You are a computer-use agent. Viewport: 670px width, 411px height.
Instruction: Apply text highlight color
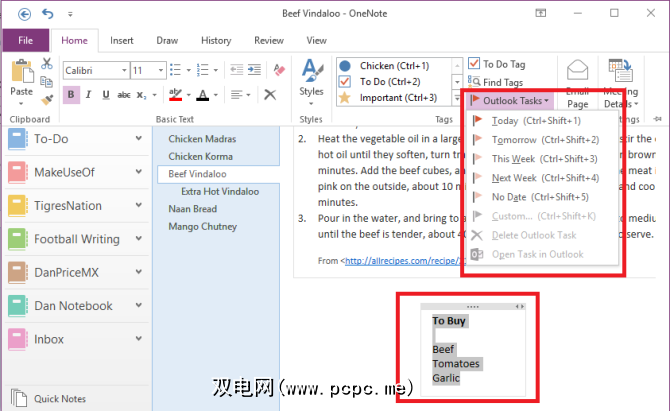(175, 95)
